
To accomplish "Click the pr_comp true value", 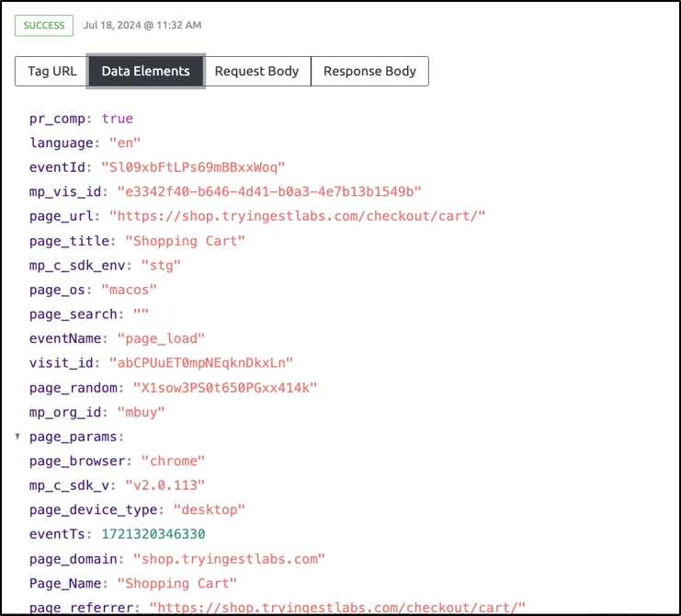I will tap(117, 119).
